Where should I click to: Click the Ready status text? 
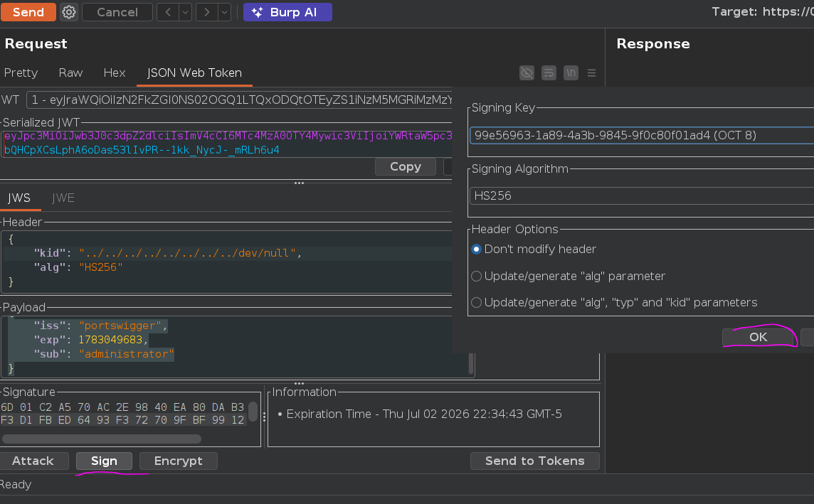coord(16,484)
